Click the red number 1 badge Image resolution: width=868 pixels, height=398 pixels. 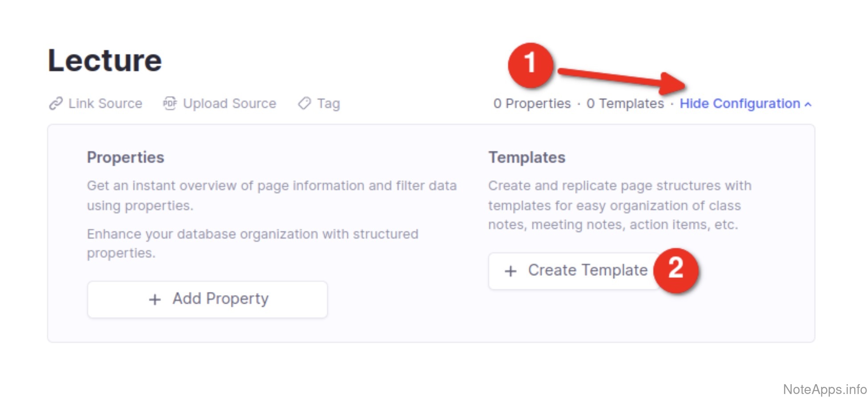click(x=530, y=65)
